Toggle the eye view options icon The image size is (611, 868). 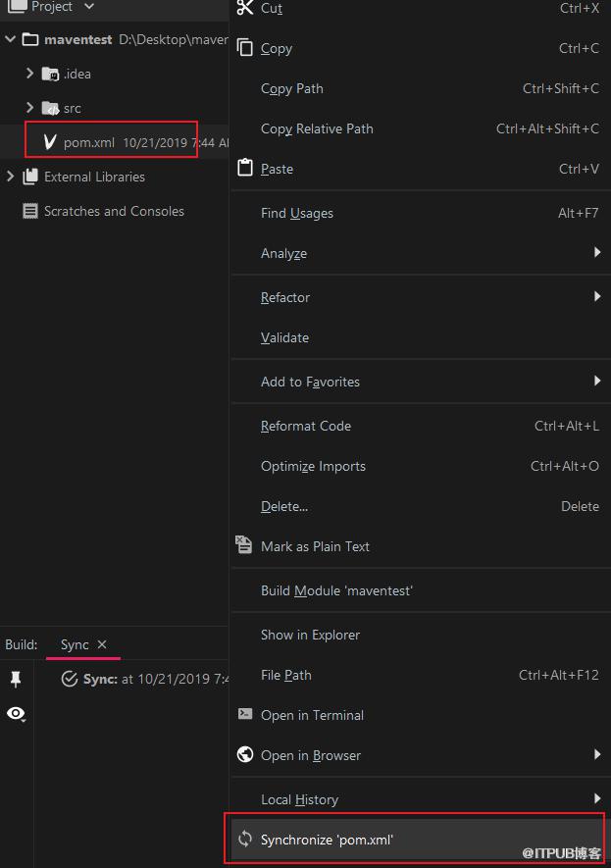pyautogui.click(x=16, y=714)
